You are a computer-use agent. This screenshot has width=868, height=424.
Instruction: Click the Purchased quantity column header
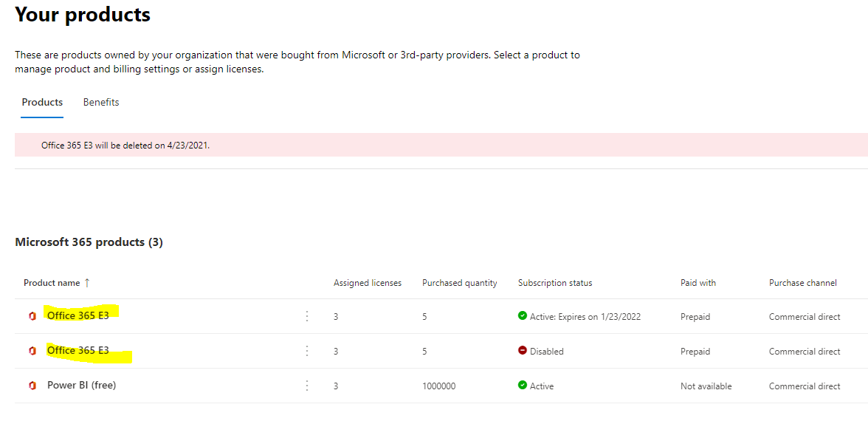point(459,283)
